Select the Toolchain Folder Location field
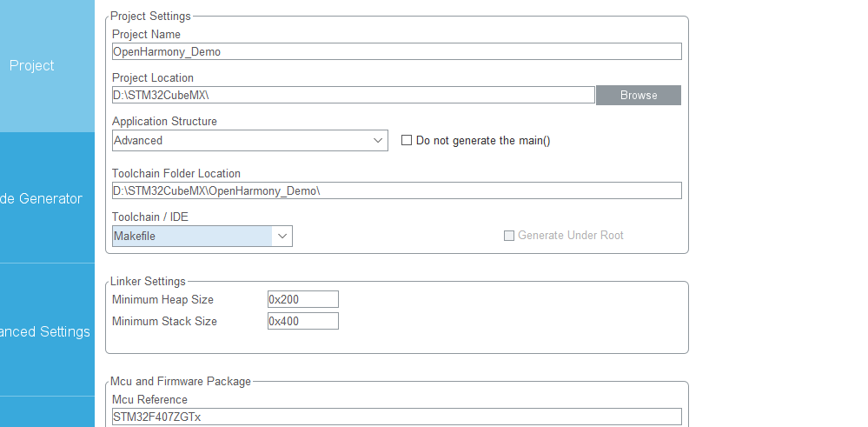This screenshot has height=427, width=868. point(397,190)
